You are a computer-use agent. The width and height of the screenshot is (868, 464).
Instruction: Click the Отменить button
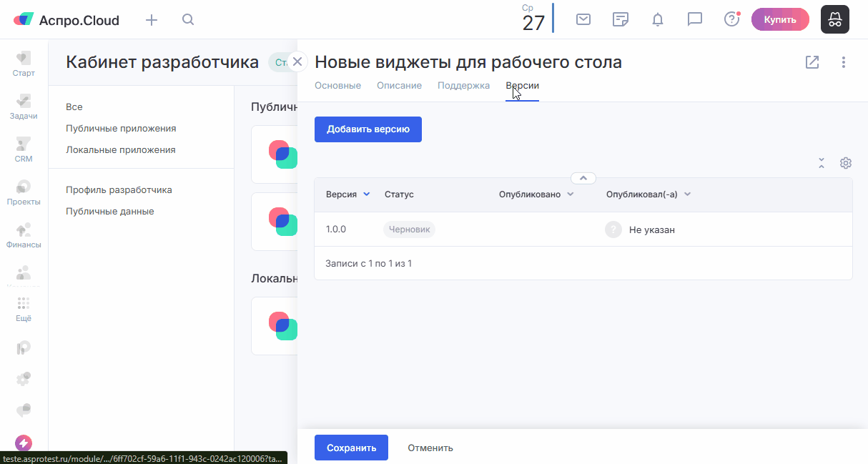(430, 448)
